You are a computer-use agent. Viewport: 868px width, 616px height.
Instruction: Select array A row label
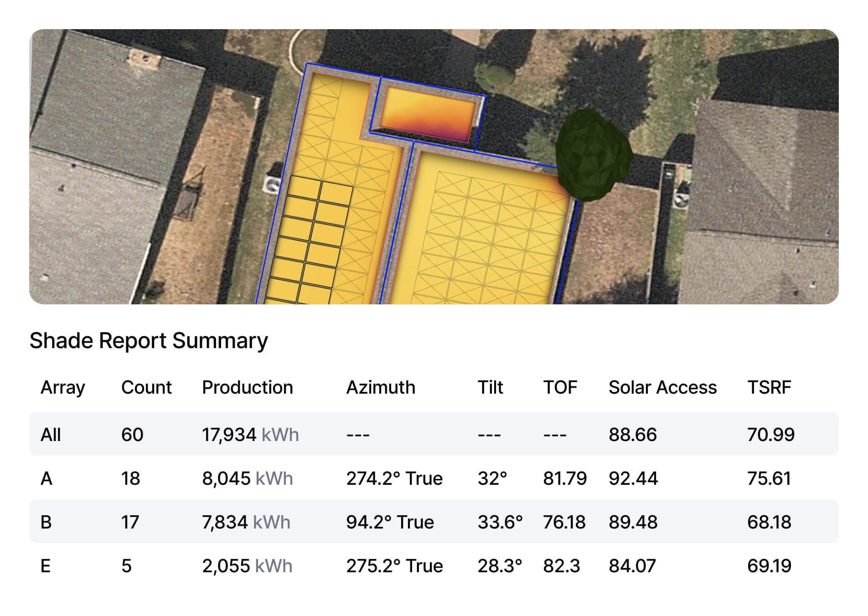coord(46,478)
